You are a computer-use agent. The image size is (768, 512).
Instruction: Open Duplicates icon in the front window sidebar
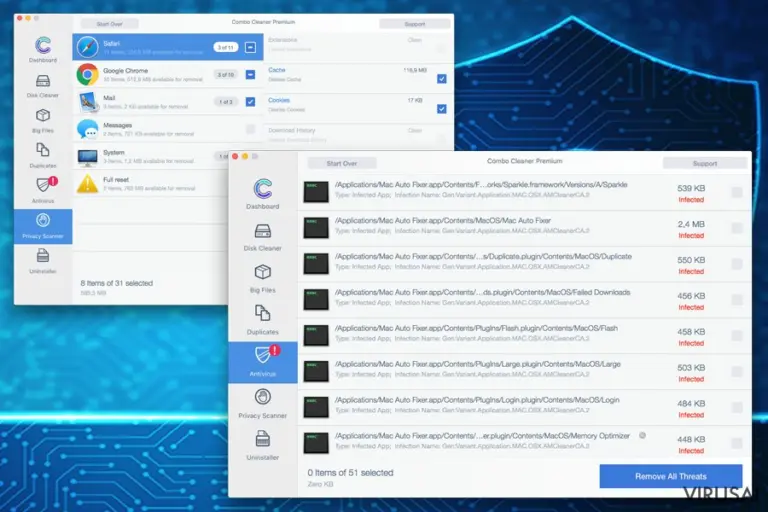click(x=263, y=313)
